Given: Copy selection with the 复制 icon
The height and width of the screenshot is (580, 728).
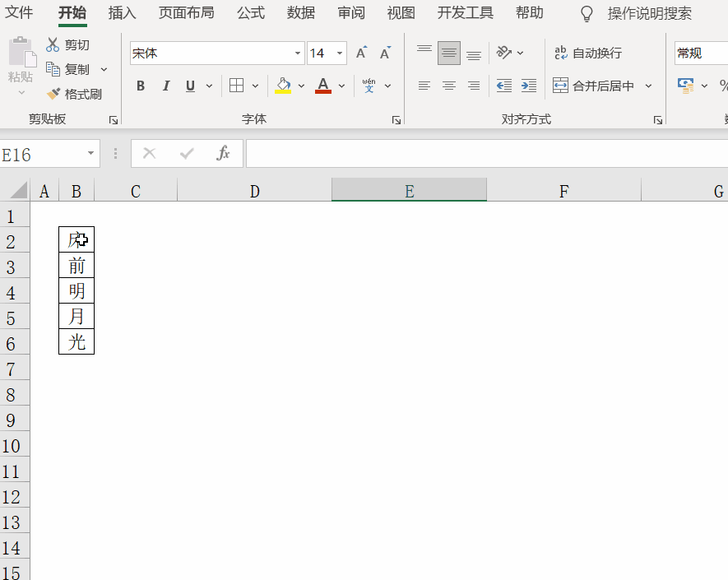Looking at the screenshot, I should (x=53, y=69).
